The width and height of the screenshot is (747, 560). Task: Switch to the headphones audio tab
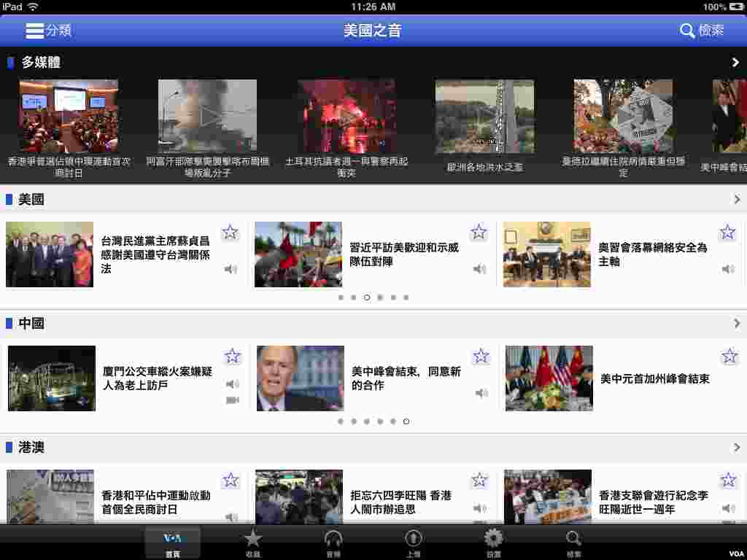coord(333,543)
